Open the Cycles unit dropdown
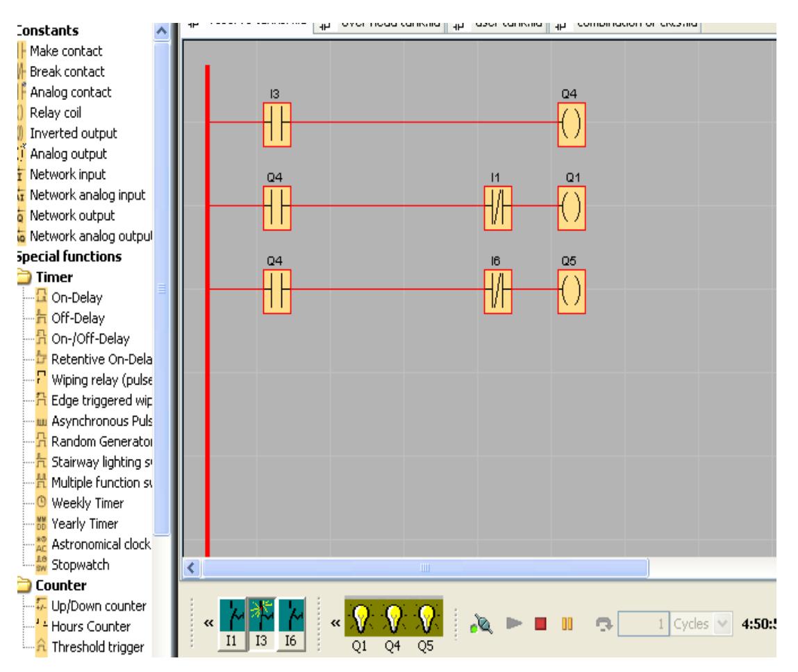798x672 pixels. click(x=723, y=623)
